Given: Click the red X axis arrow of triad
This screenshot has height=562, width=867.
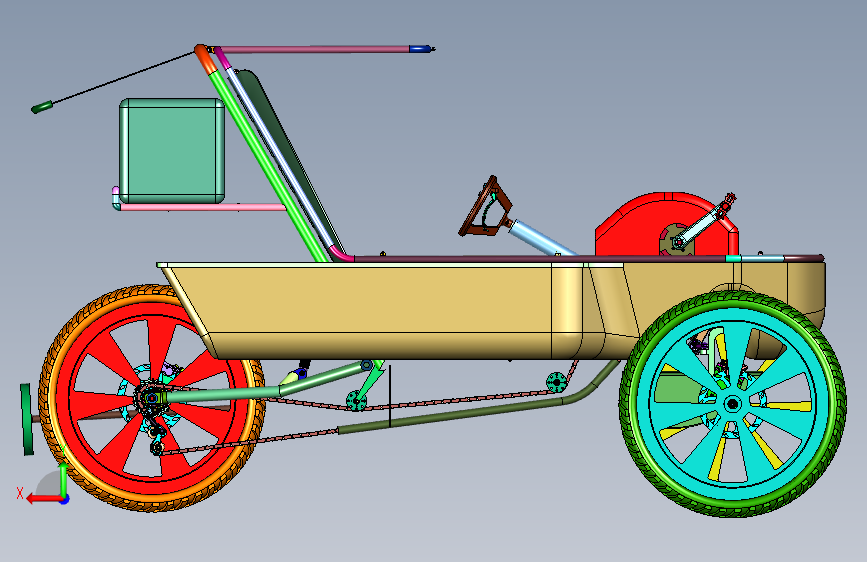Looking at the screenshot, I should (x=44, y=499).
